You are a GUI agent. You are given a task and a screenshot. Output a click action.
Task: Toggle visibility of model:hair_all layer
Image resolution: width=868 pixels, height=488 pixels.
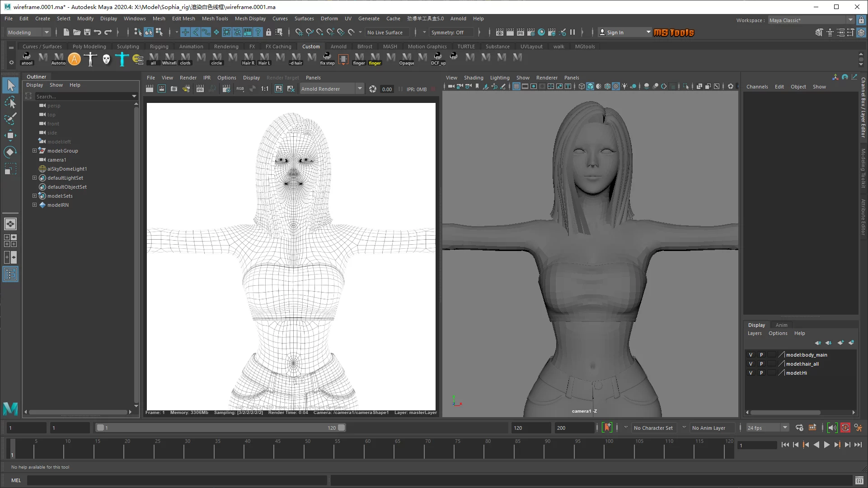tap(751, 364)
